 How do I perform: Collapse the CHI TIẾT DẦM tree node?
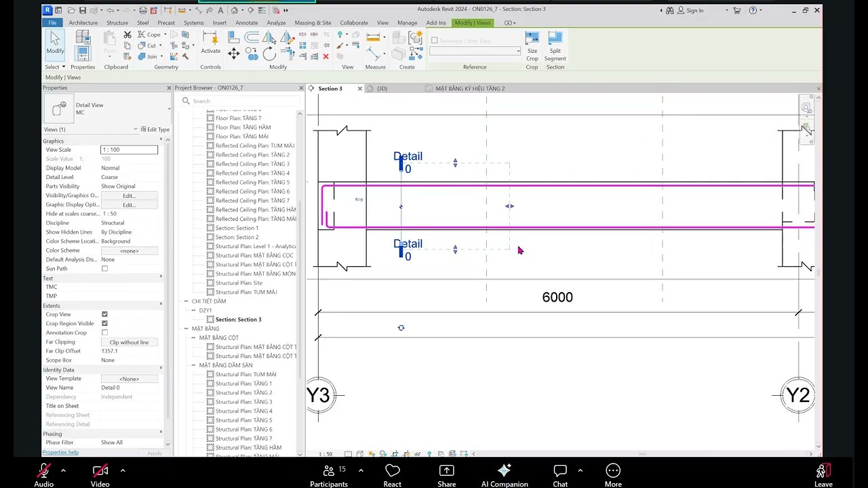pyautogui.click(x=186, y=301)
